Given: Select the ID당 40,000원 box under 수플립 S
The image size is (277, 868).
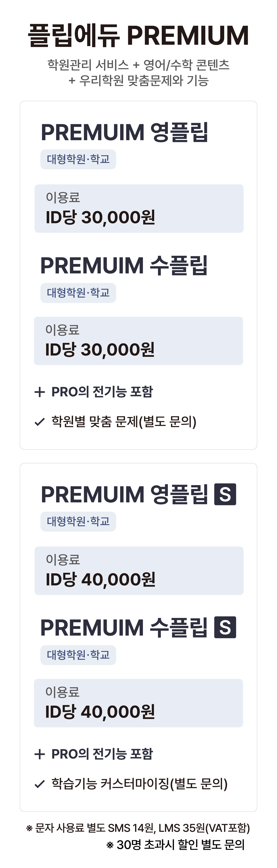Looking at the screenshot, I should point(138,703).
